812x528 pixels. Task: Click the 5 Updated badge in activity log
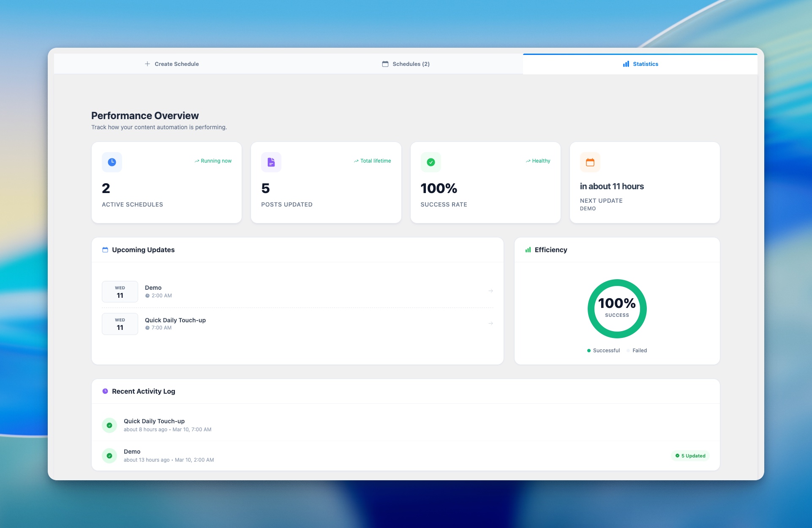pyautogui.click(x=690, y=456)
